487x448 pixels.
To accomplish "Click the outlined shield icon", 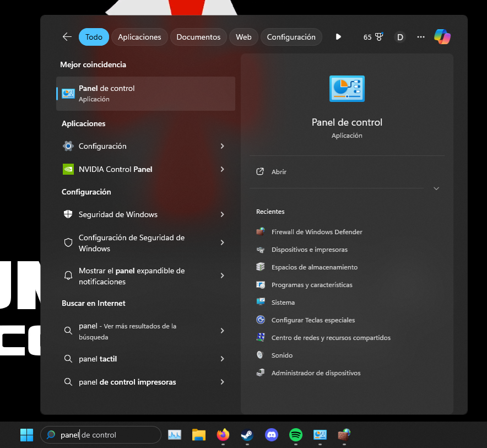I will coord(68,242).
